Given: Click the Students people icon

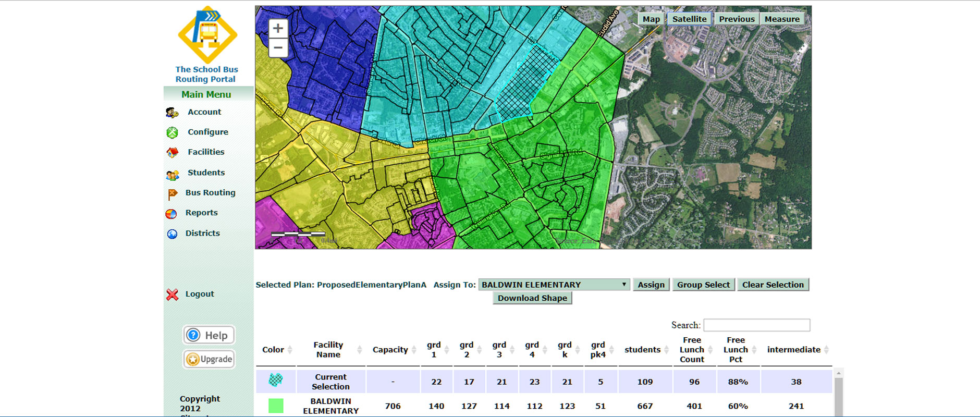Looking at the screenshot, I should 172,175.
